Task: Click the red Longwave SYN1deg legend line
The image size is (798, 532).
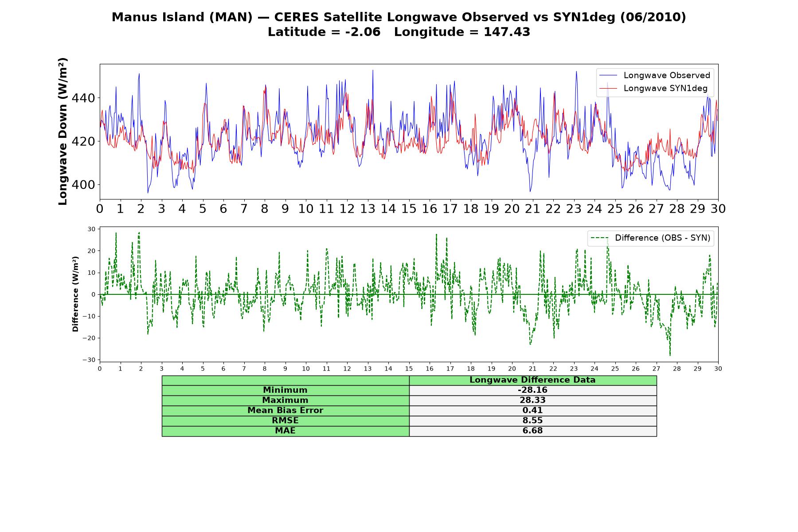Action: 608,88
